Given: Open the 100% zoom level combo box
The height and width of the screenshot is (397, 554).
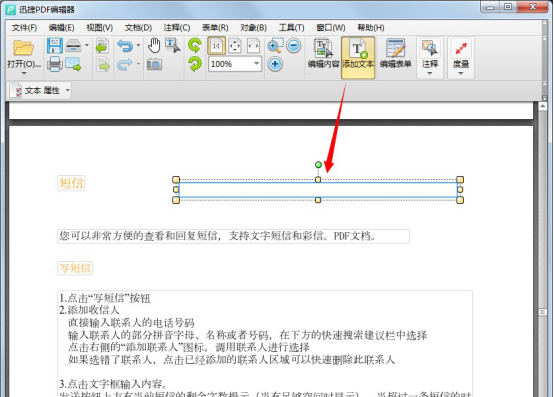Looking at the screenshot, I should coord(235,64).
